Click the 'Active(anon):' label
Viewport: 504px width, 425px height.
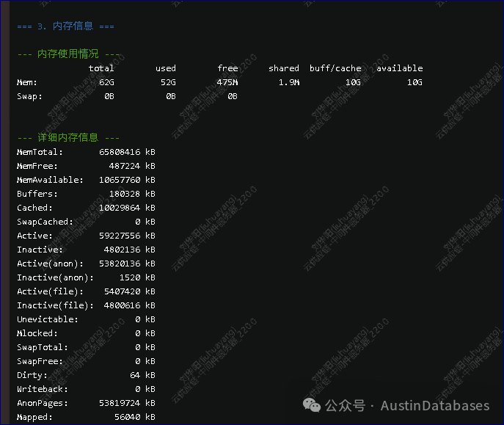pyautogui.click(x=50, y=264)
